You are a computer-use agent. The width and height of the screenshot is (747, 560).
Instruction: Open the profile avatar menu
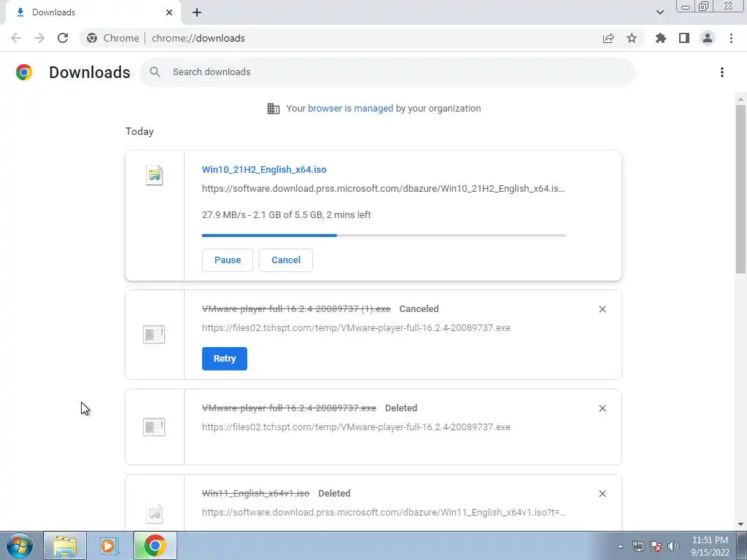[x=708, y=38]
